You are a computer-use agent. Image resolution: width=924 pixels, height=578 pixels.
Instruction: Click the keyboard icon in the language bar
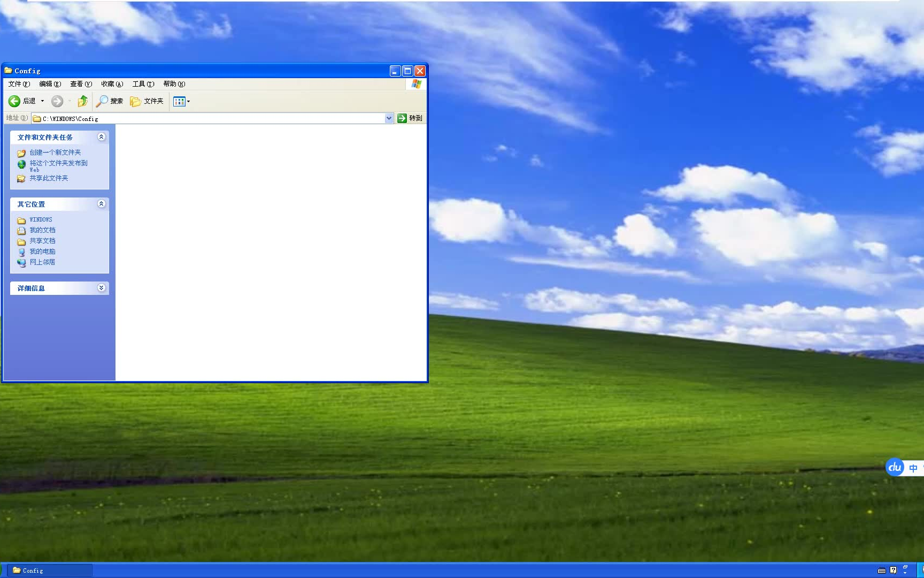pyautogui.click(x=881, y=570)
